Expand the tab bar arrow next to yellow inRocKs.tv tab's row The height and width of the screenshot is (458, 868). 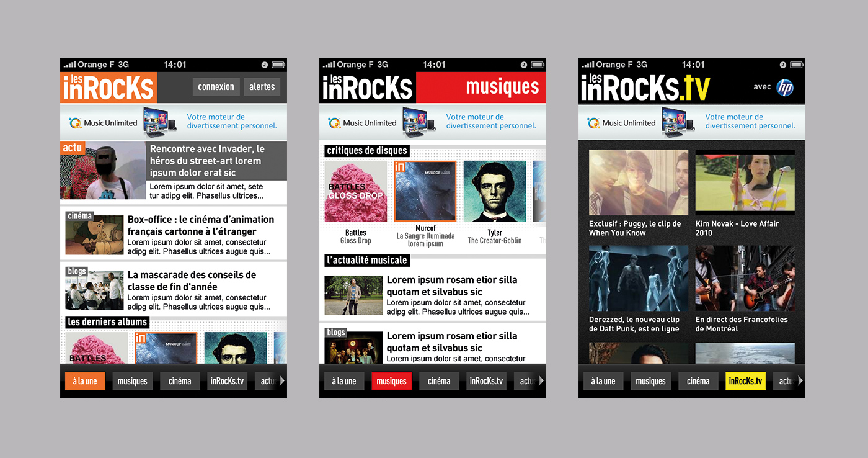click(800, 380)
